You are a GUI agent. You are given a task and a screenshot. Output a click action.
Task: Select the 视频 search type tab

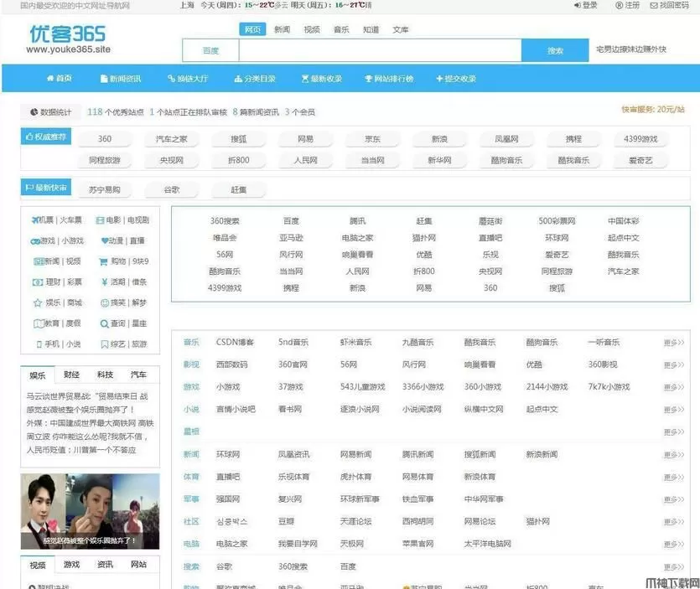311,29
